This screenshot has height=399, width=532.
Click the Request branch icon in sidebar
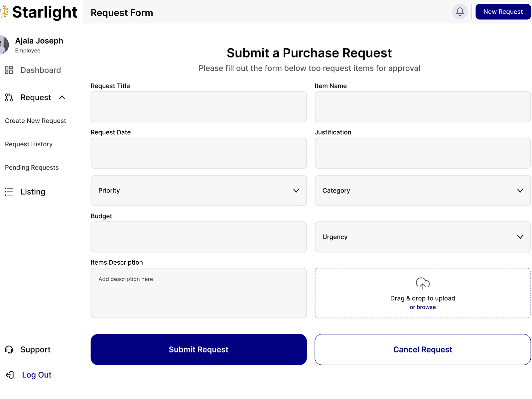pos(9,97)
